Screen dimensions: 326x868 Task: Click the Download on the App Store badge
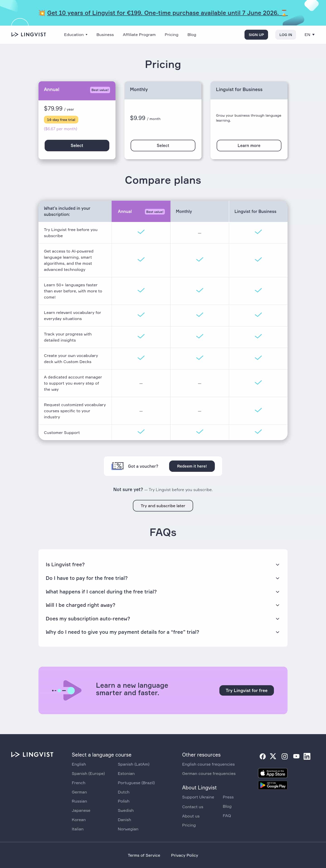point(272,773)
